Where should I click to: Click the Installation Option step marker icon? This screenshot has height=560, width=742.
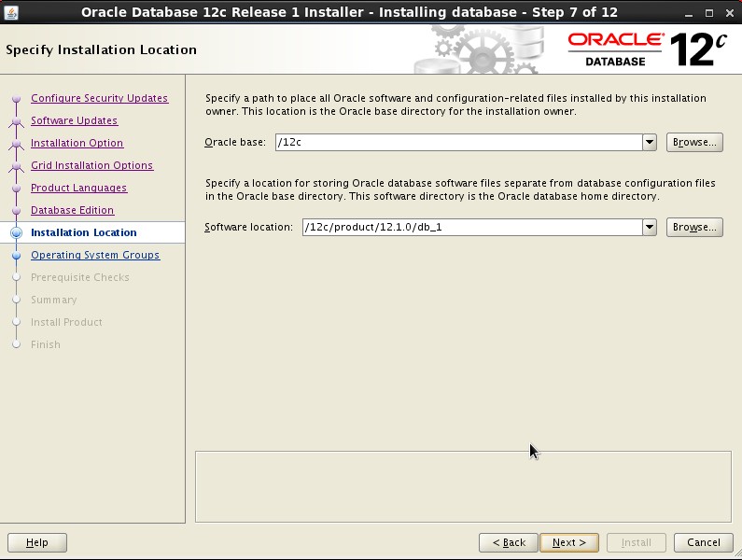pyautogui.click(x=17, y=144)
